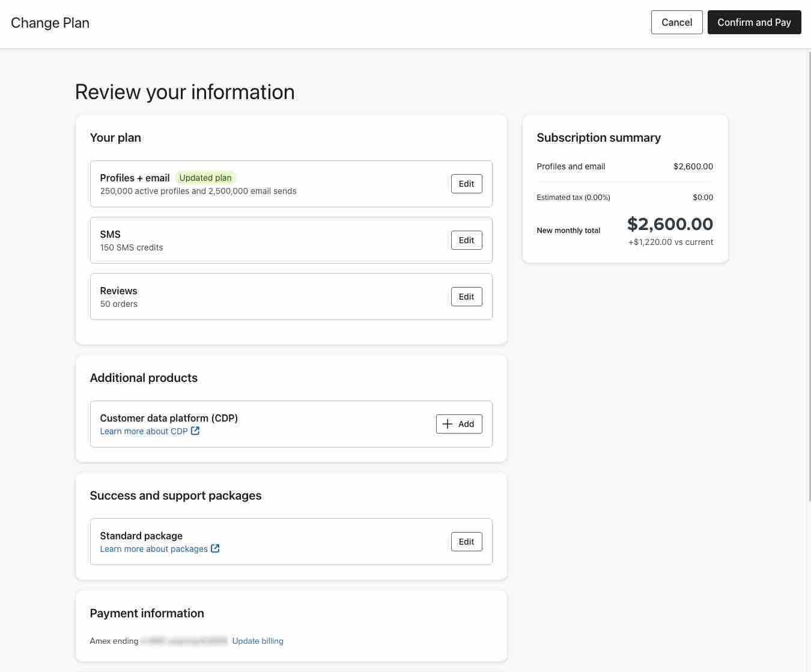811x672 pixels.
Task: Click the $2,600.00 new monthly total
Action: [670, 224]
